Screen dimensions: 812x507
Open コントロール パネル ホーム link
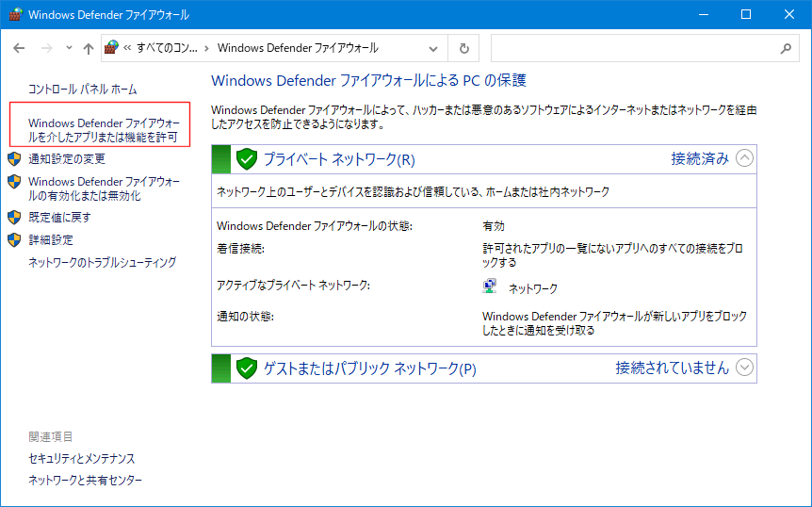[82, 90]
